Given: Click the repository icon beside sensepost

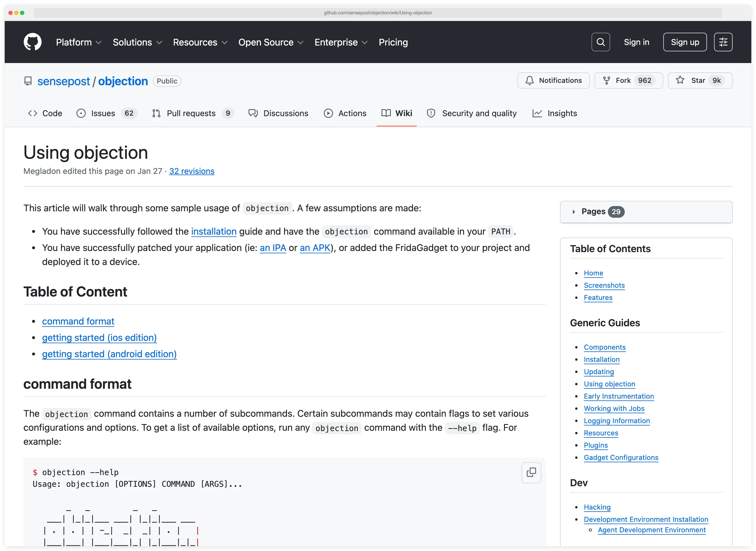Looking at the screenshot, I should pyautogui.click(x=28, y=81).
